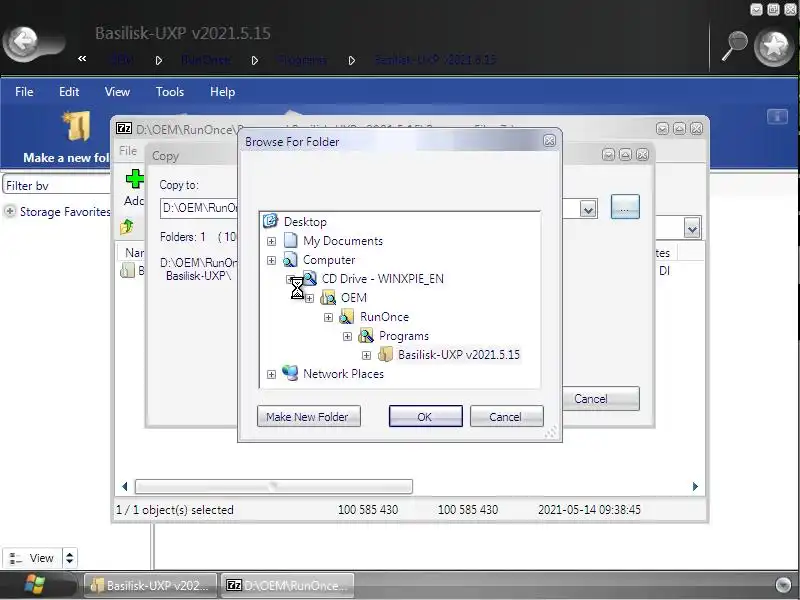Select CD Drive - WINXPIE_EN tree row
Image resolution: width=800 pixels, height=600 pixels.
click(x=383, y=279)
